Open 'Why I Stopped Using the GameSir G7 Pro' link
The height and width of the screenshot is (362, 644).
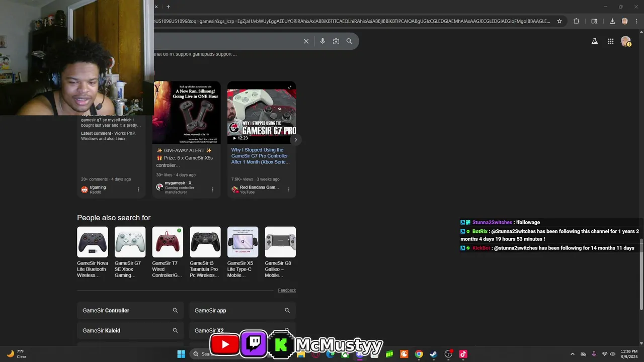point(260,156)
